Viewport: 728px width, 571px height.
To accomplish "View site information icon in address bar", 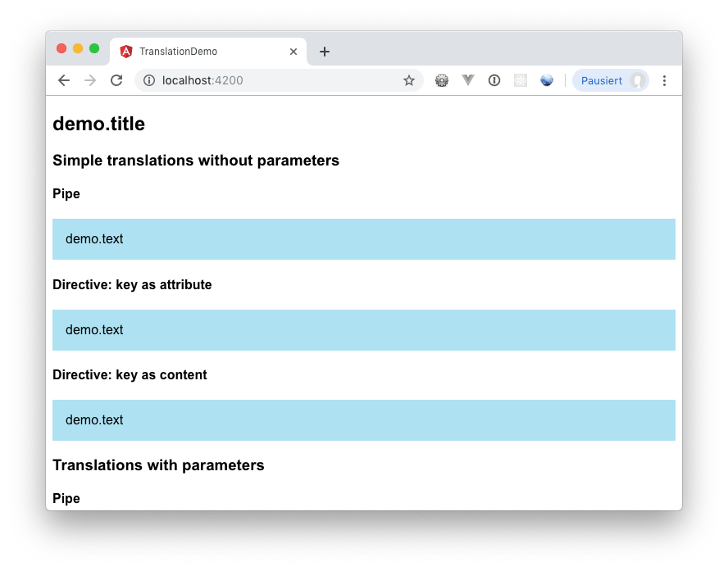I will [x=149, y=81].
